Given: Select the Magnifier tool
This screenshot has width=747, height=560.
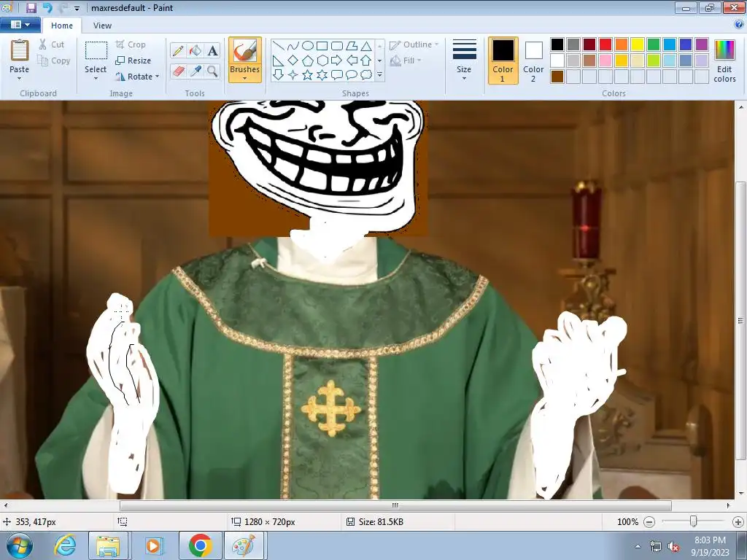Looking at the screenshot, I should pyautogui.click(x=212, y=71).
